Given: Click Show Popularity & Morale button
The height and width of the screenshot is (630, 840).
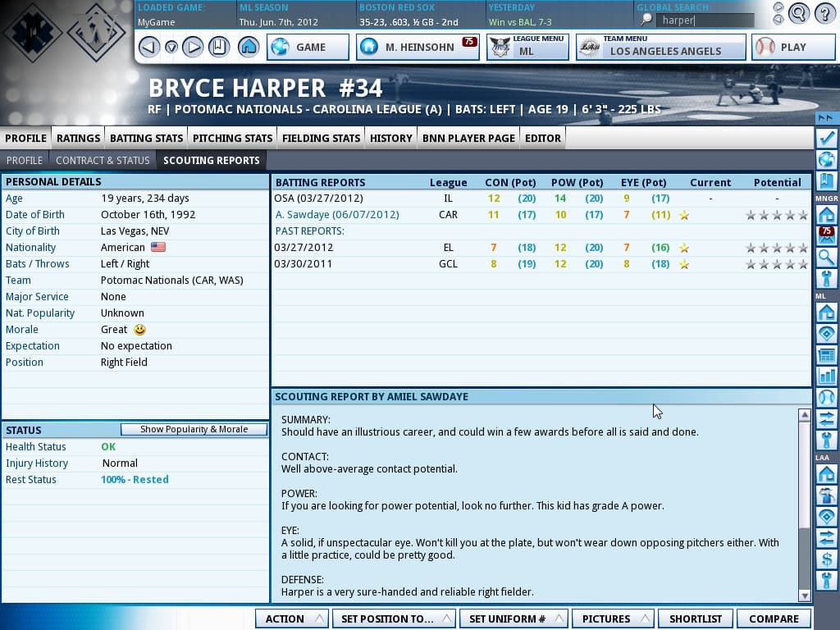Looking at the screenshot, I should [x=194, y=429].
